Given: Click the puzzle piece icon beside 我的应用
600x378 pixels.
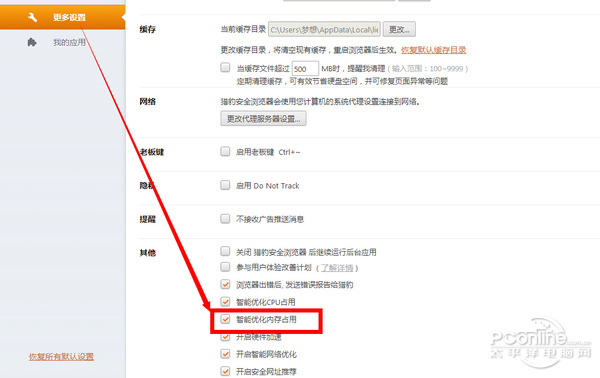Looking at the screenshot, I should (x=32, y=42).
